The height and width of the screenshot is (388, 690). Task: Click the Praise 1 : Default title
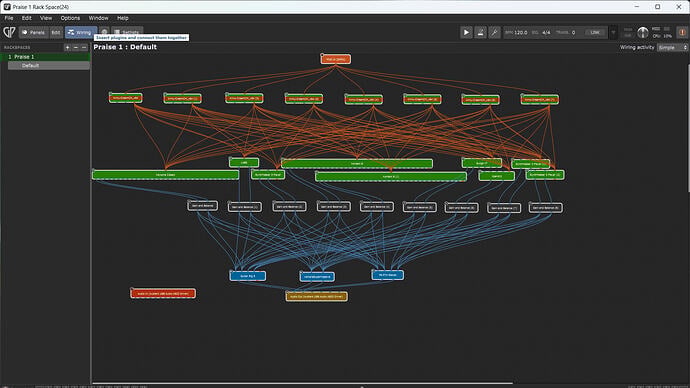[125, 47]
